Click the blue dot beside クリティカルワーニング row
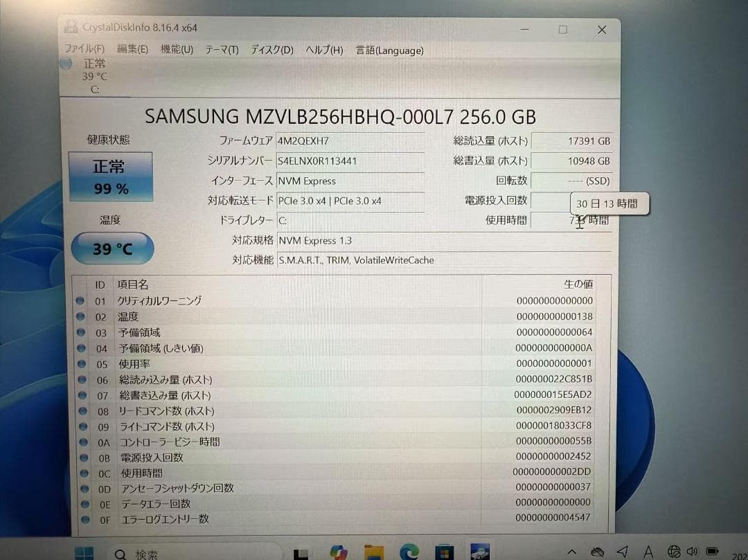Image resolution: width=748 pixels, height=560 pixels. [x=84, y=302]
